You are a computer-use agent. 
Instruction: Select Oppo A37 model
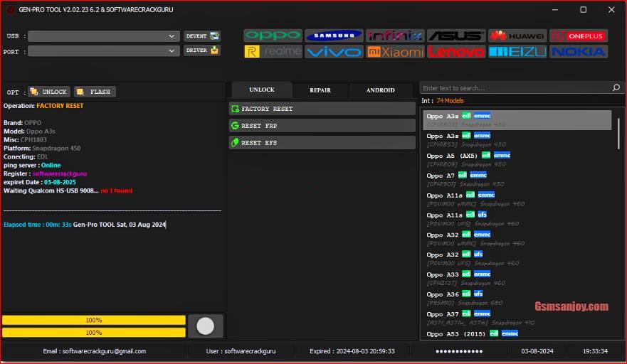[x=517, y=318]
